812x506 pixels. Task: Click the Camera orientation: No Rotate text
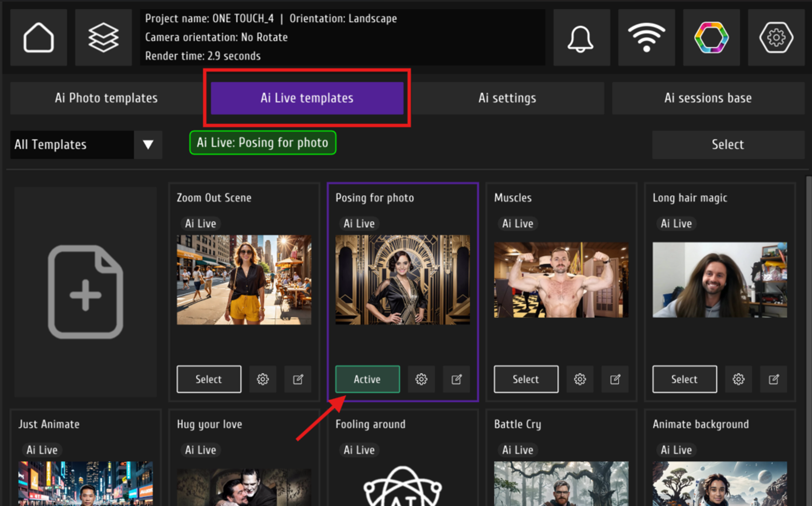(x=216, y=37)
